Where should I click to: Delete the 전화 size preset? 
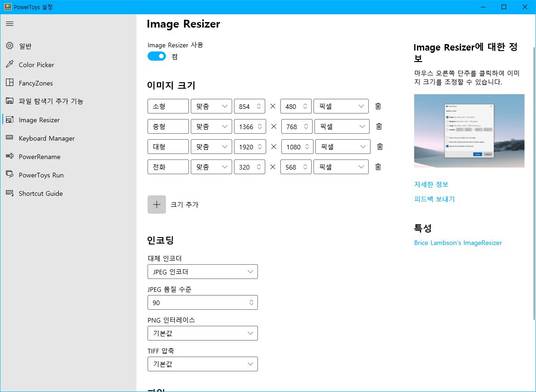tap(378, 167)
